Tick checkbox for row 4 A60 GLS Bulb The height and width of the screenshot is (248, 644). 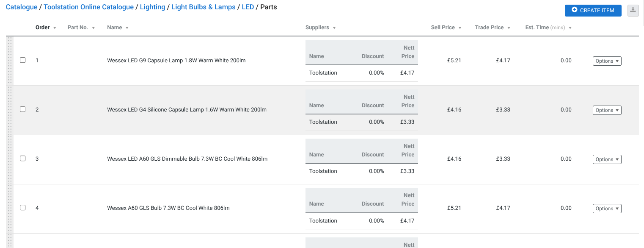[23, 208]
